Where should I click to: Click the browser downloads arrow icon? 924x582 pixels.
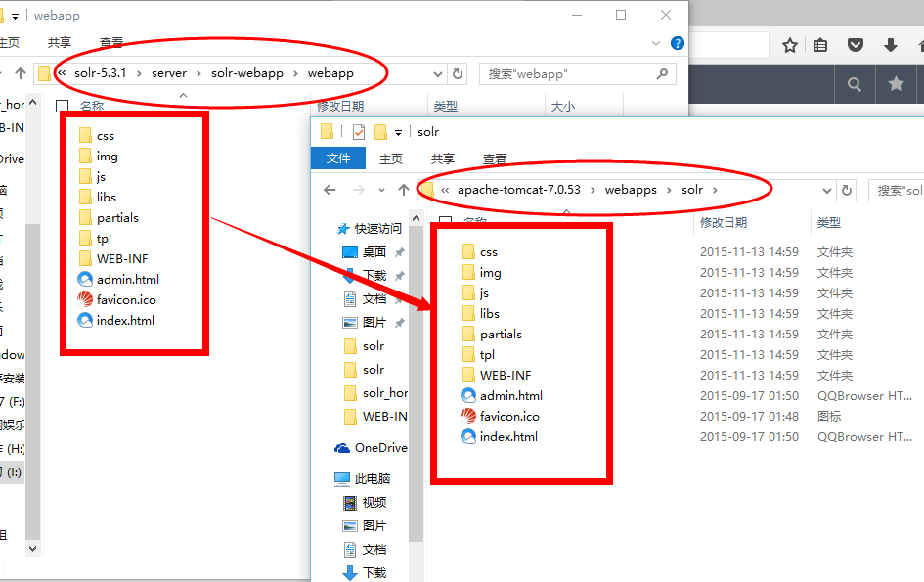pos(891,45)
